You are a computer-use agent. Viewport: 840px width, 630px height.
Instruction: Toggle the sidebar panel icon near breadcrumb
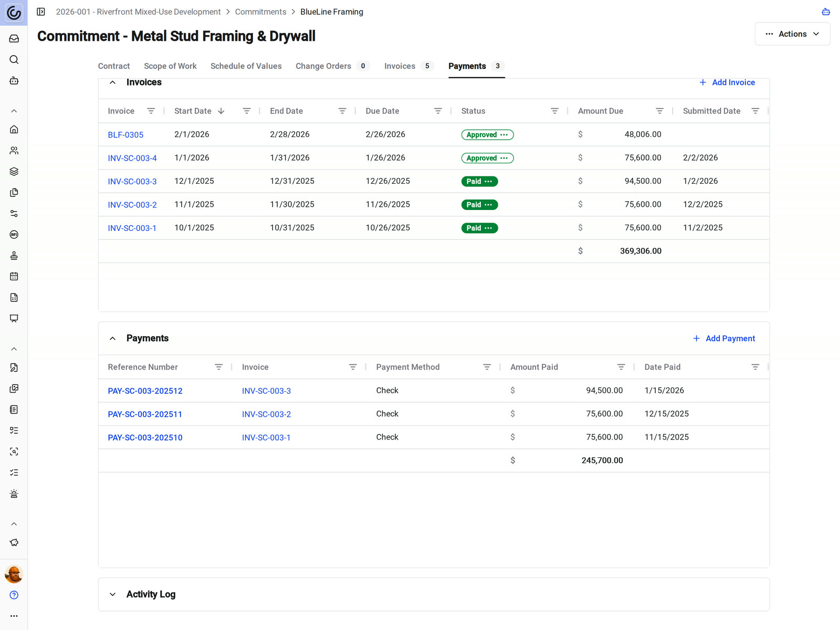(x=41, y=12)
